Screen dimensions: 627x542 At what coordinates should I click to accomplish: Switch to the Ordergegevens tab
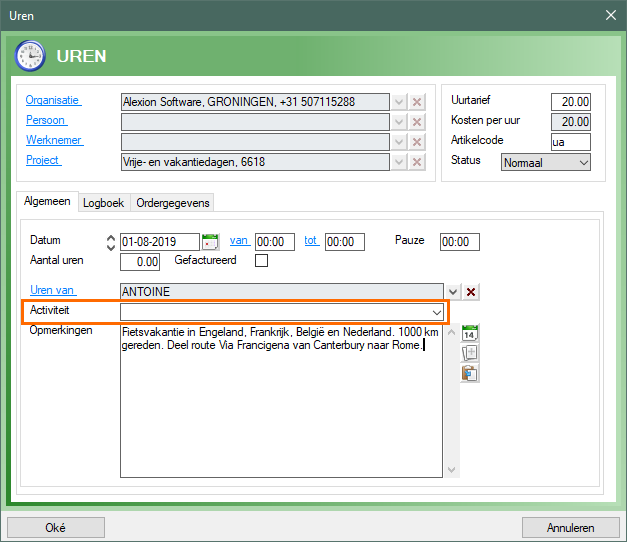(x=173, y=203)
